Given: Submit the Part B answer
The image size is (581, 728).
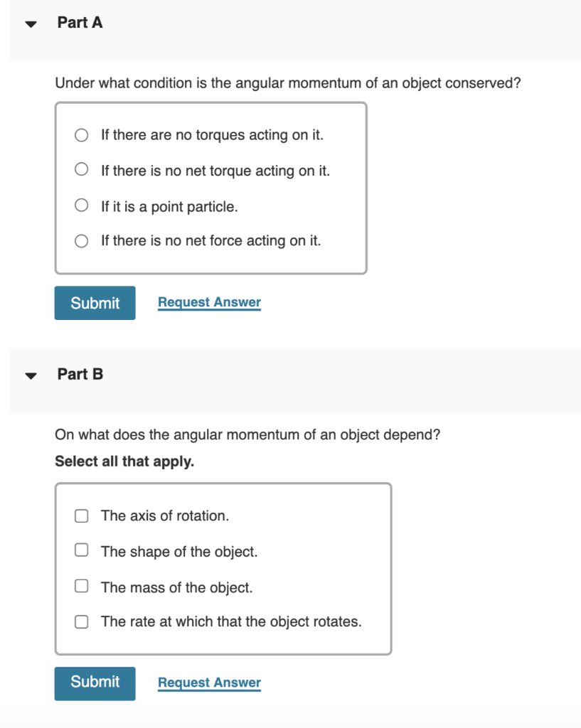Looking at the screenshot, I should point(95,683).
